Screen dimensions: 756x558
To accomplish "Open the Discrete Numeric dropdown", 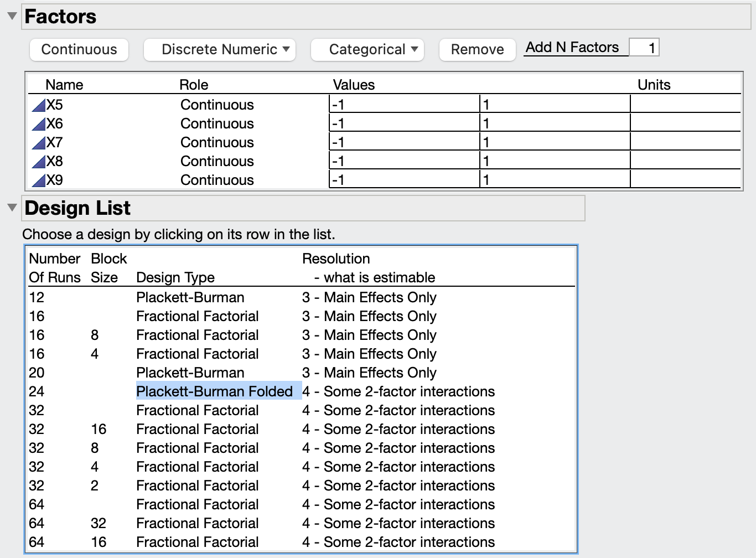I will (219, 49).
